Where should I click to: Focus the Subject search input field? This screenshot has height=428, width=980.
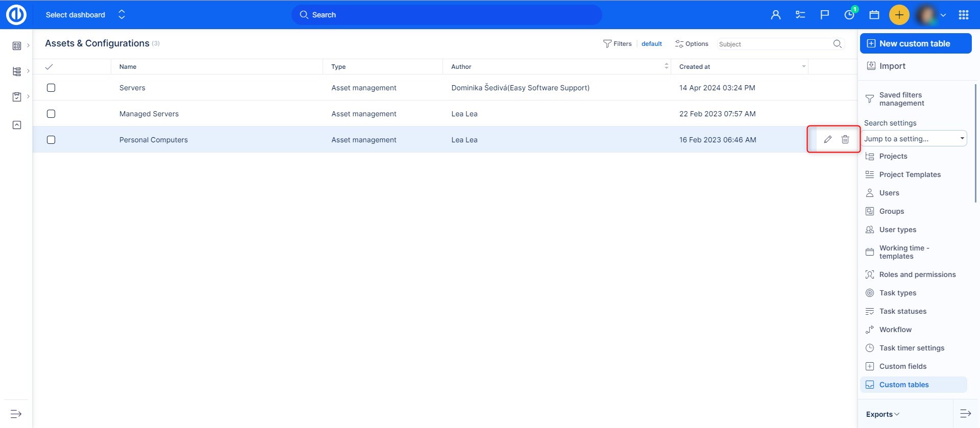[x=773, y=44]
